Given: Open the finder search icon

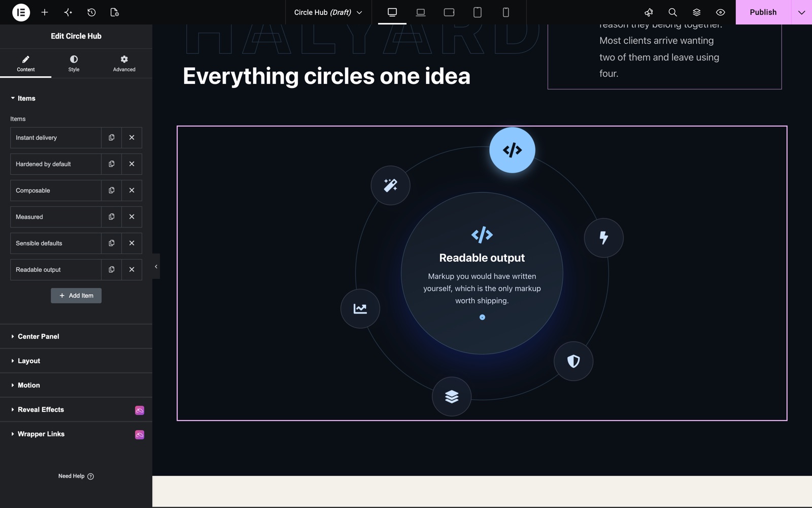Looking at the screenshot, I should pos(672,12).
